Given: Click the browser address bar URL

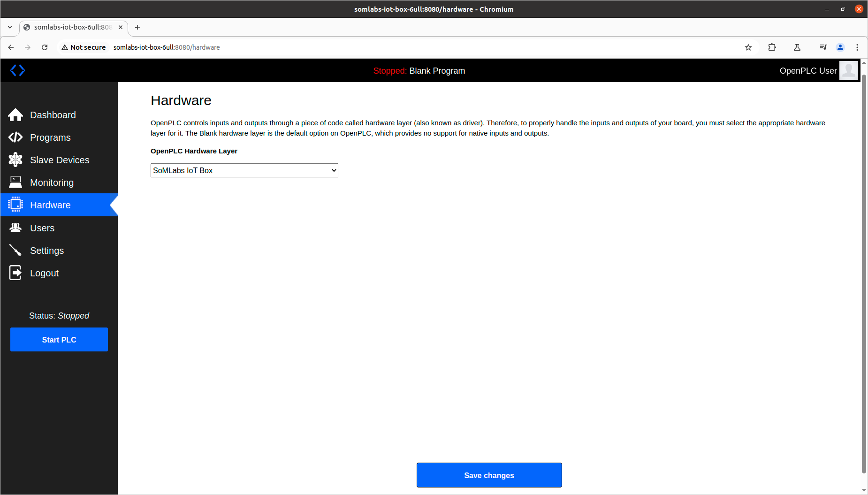Looking at the screenshot, I should coord(167,47).
